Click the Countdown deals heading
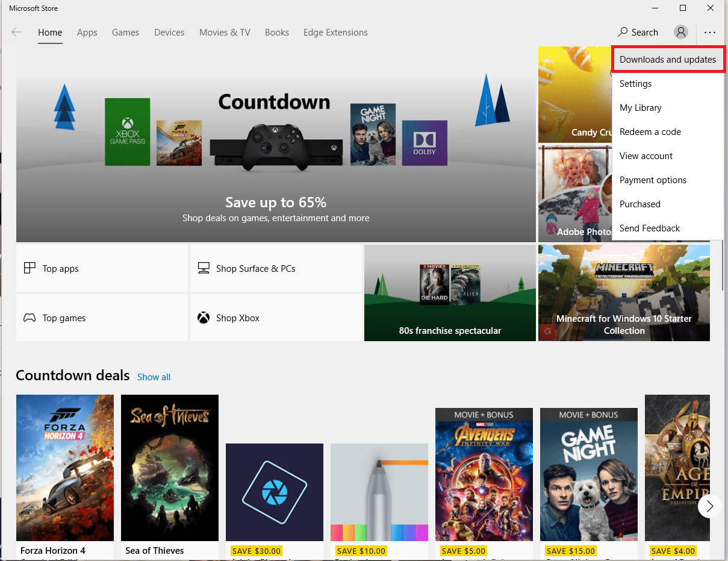Viewport: 728px width, 561px height. [x=73, y=375]
